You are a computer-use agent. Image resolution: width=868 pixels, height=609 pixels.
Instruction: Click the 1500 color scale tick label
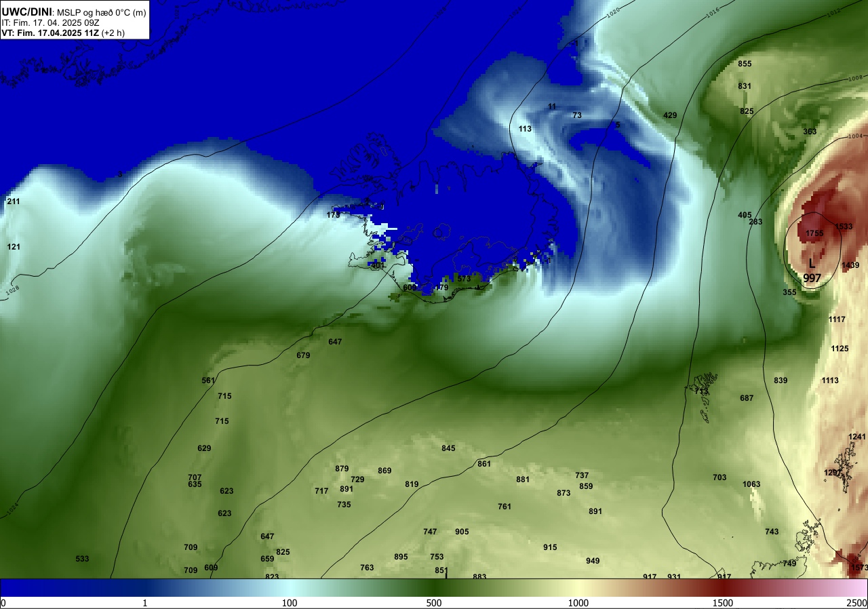pyautogui.click(x=722, y=603)
